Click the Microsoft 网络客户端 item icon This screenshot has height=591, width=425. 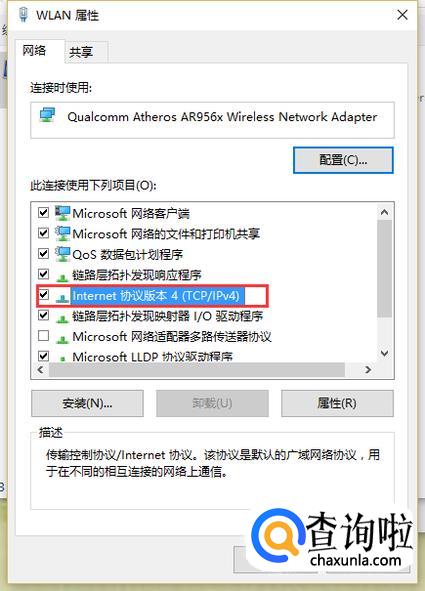[x=62, y=213]
